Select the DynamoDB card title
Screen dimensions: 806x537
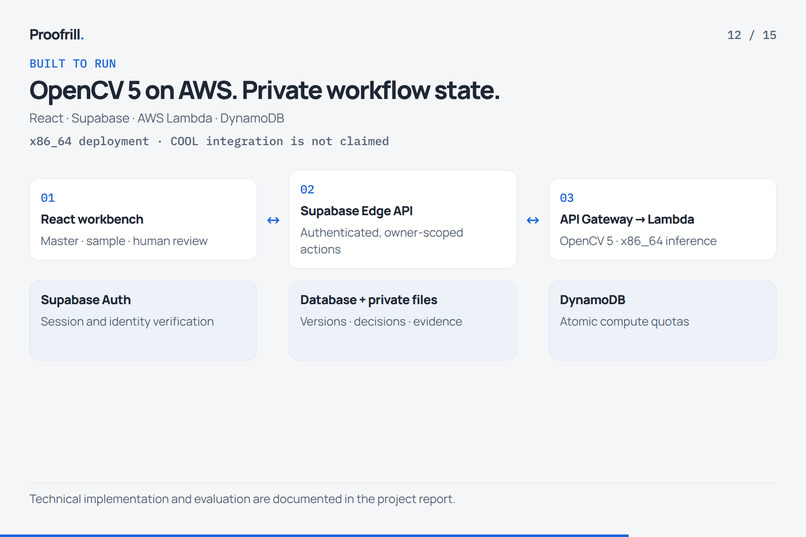click(592, 300)
